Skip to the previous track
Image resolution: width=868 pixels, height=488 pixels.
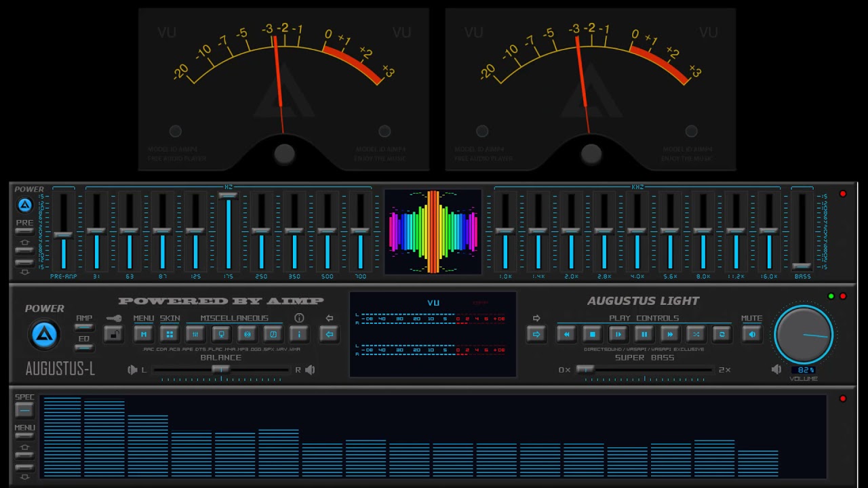[x=566, y=334]
